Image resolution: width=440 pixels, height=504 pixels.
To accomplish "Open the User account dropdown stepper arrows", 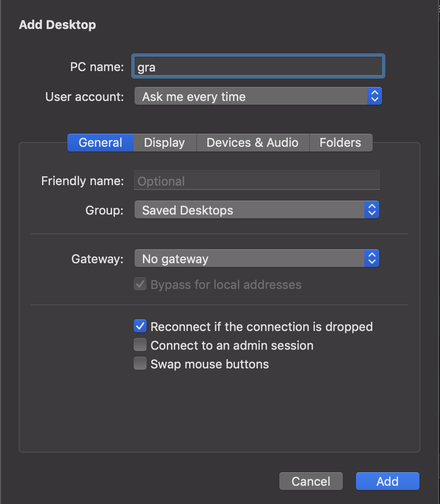I will click(x=375, y=96).
